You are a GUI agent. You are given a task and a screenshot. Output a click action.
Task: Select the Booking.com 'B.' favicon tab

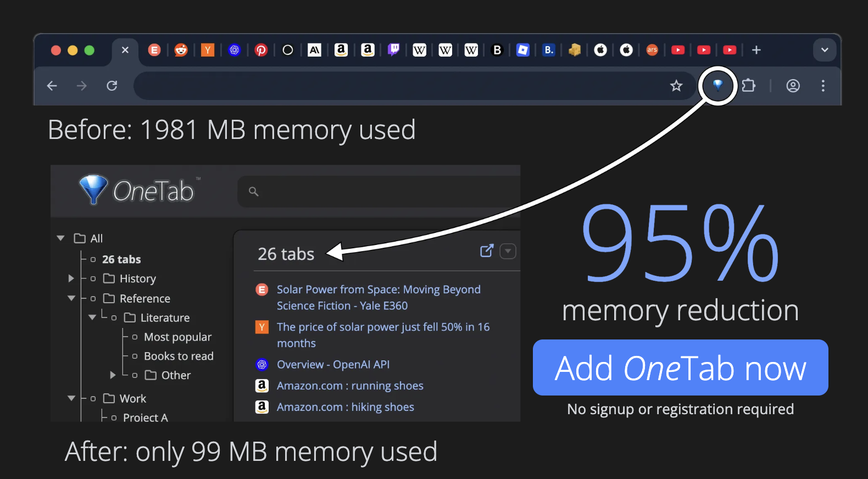click(x=549, y=50)
